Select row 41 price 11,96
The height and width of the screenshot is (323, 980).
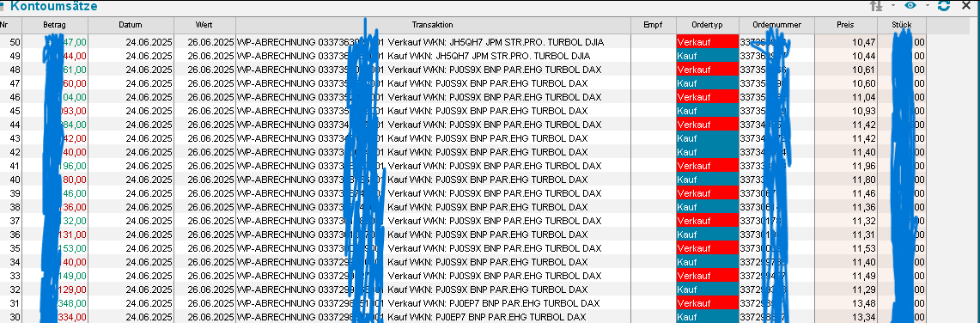point(845,166)
